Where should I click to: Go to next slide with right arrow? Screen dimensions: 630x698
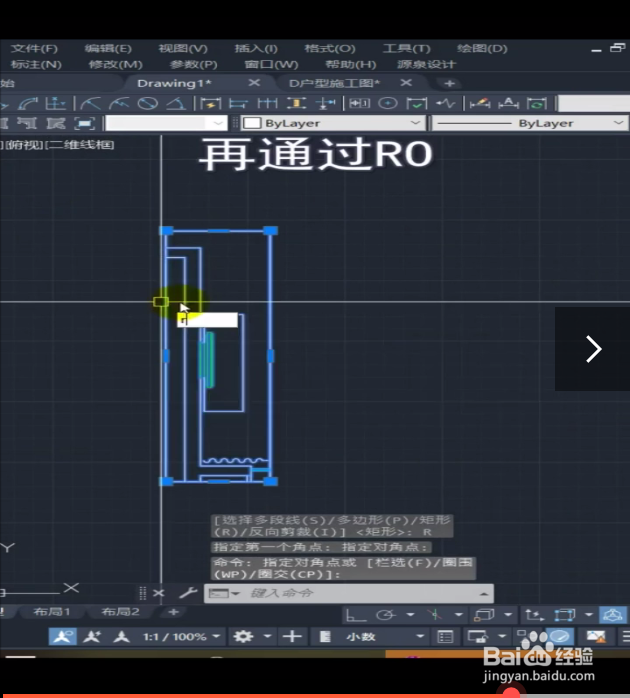tap(593, 349)
